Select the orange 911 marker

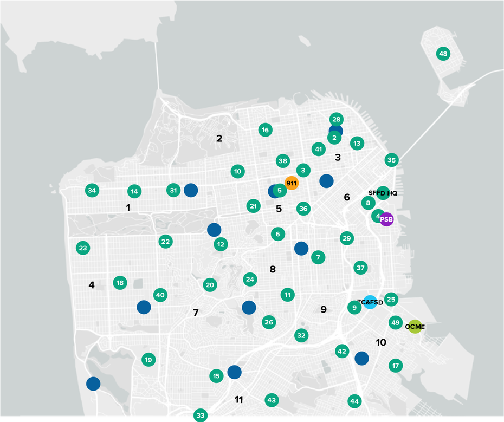[292, 183]
